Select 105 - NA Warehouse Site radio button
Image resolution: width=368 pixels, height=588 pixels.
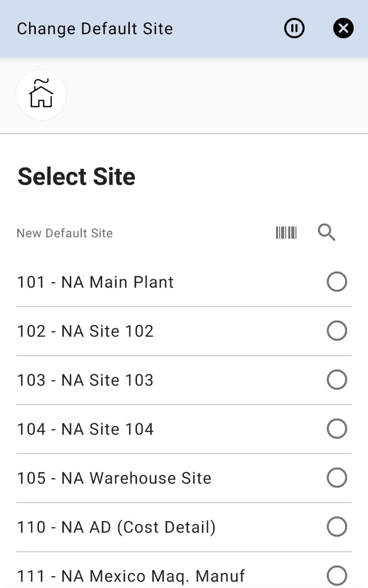tap(337, 478)
